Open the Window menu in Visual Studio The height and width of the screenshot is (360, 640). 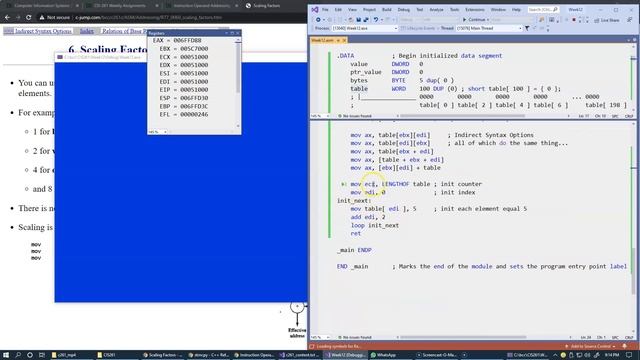(498, 9)
